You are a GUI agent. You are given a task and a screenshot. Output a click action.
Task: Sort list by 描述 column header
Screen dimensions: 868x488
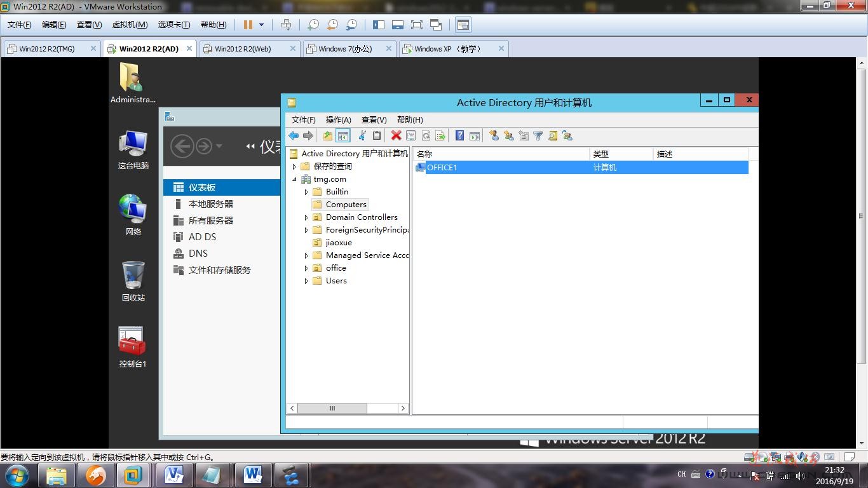[x=701, y=154]
